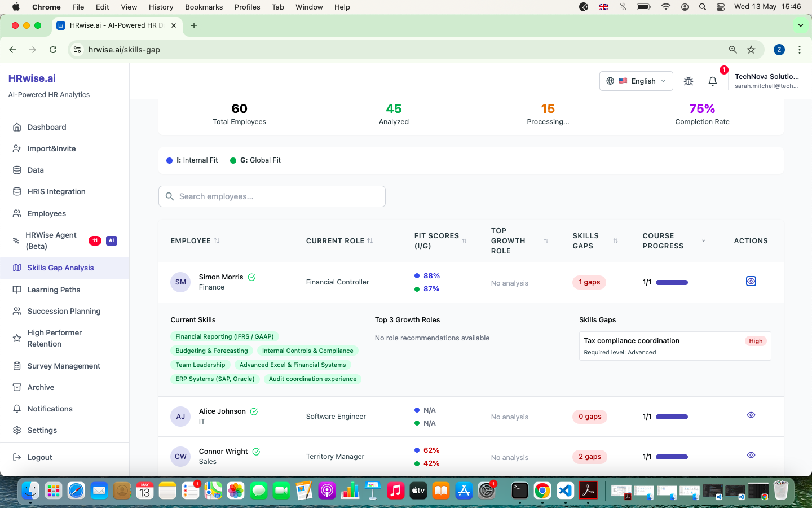Click Logout in the sidebar

coord(39,457)
